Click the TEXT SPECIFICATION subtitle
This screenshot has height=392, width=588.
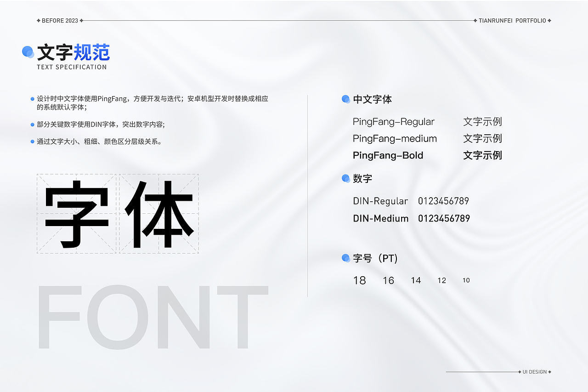(72, 67)
